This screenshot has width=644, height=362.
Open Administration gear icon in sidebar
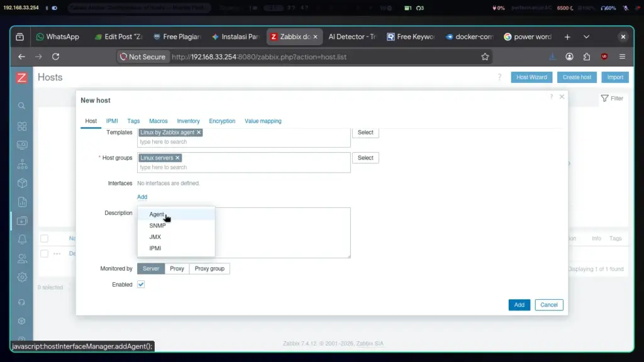pyautogui.click(x=22, y=277)
